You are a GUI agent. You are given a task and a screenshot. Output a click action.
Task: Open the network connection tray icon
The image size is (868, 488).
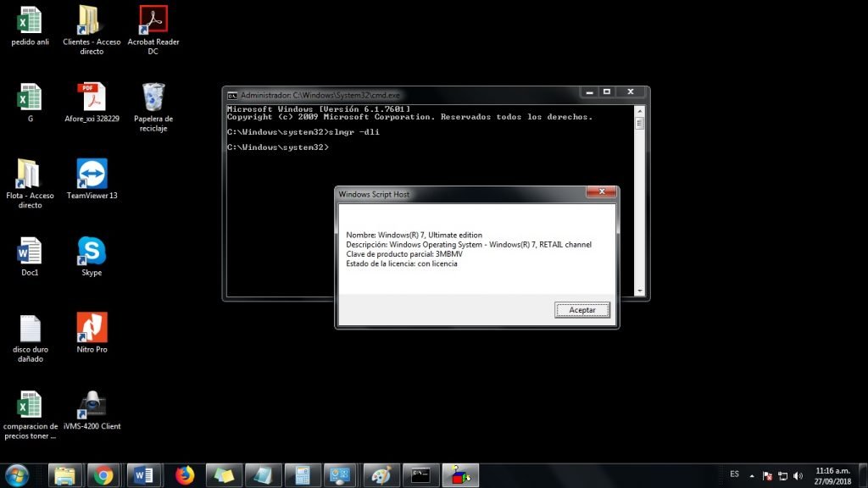[x=782, y=476]
